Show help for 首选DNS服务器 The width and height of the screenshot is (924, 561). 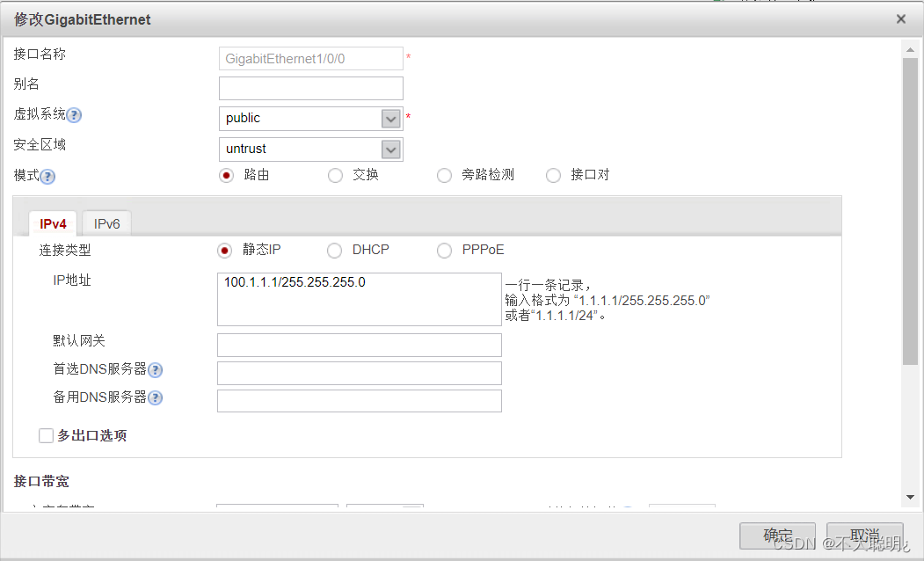tap(155, 370)
